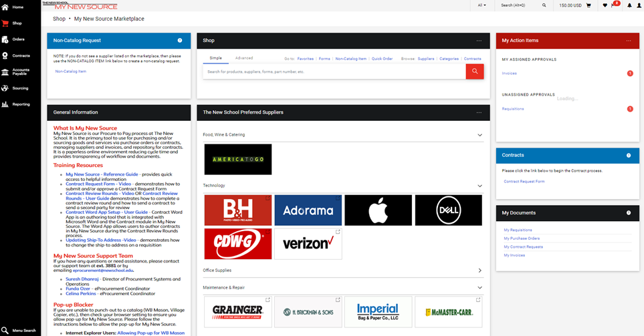Open the Apple supplier tile
644x336 pixels.
pyautogui.click(x=378, y=210)
